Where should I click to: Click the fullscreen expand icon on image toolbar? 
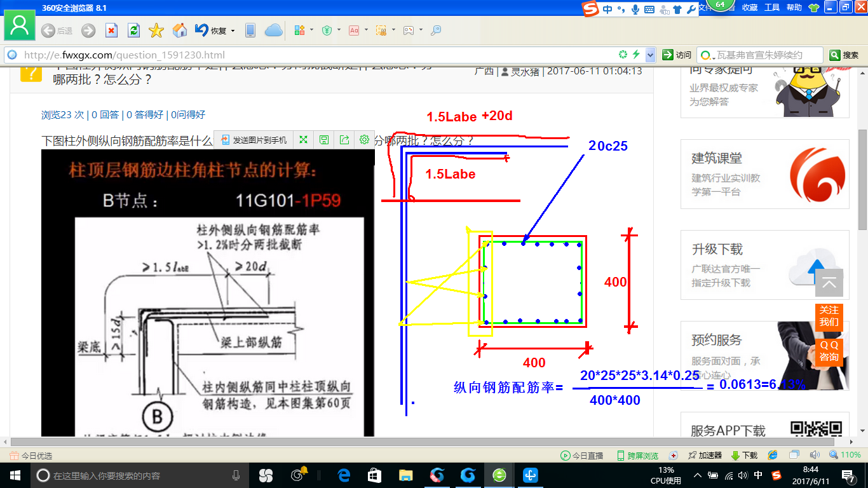(x=304, y=140)
